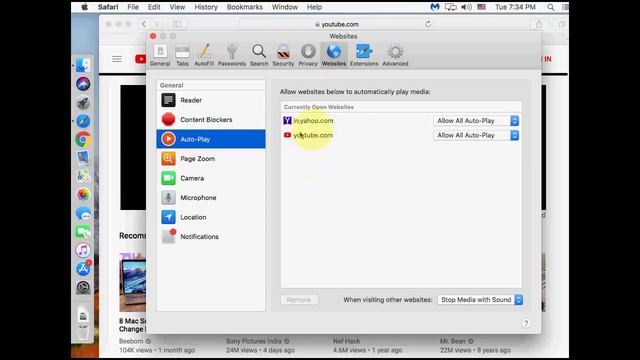The width and height of the screenshot is (640, 360).
Task: Click the greyed Remove button
Action: click(x=299, y=300)
